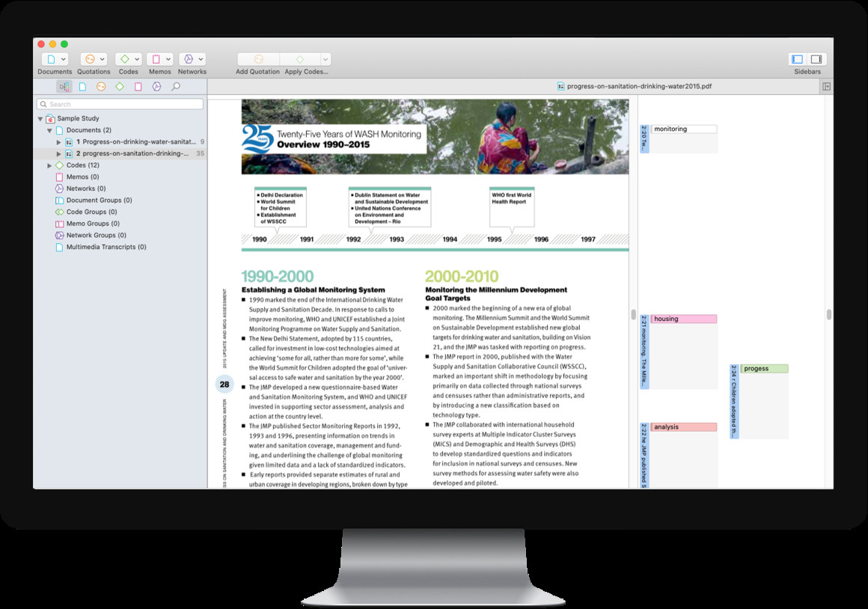This screenshot has height=609, width=868.
Task: Click the progress-on-sanitation-drinking-water2015.pdf tab title
Action: [x=639, y=86]
